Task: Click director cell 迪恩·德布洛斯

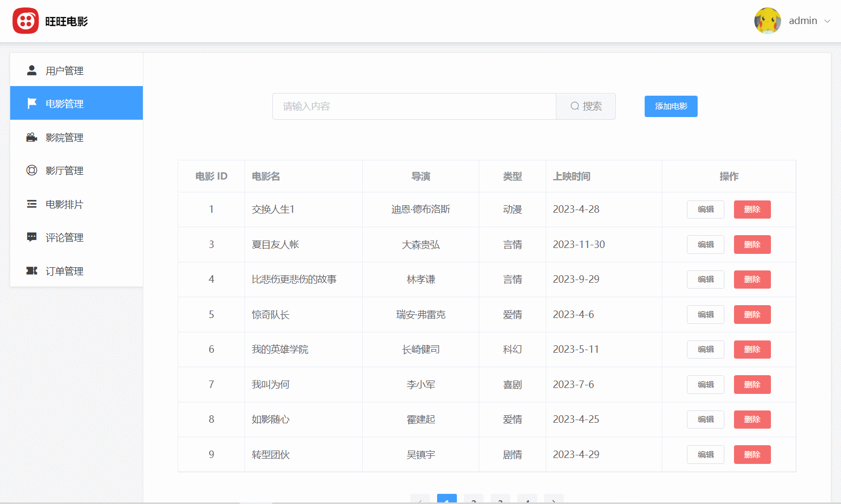Action: pyautogui.click(x=420, y=210)
